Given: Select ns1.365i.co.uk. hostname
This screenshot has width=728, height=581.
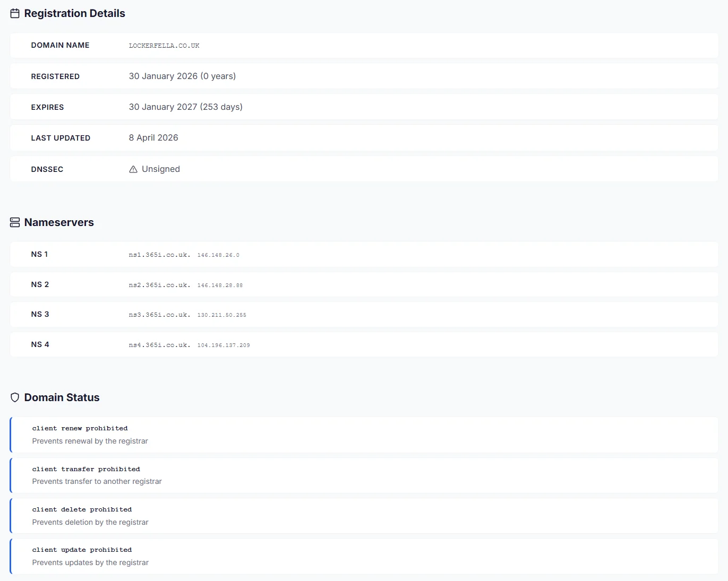Looking at the screenshot, I should coord(159,255).
